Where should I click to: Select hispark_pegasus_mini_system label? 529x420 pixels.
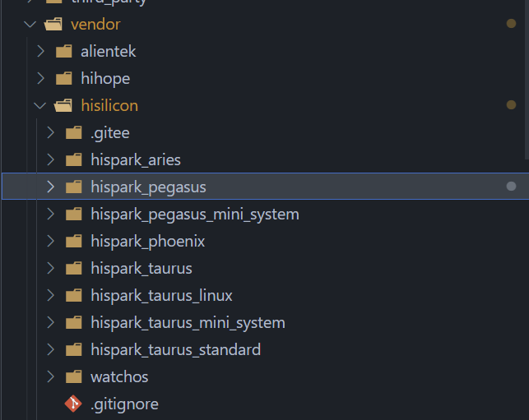(195, 215)
